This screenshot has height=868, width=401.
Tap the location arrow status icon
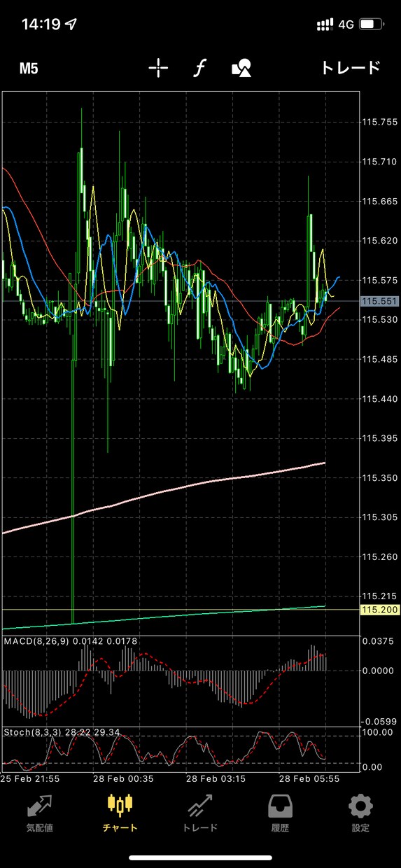pyautogui.click(x=71, y=24)
